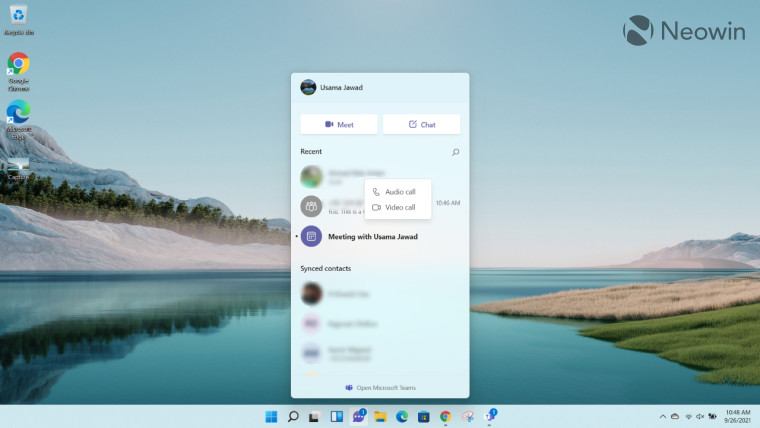
Task: Open Snipping Tool from the taskbar
Action: point(467,416)
